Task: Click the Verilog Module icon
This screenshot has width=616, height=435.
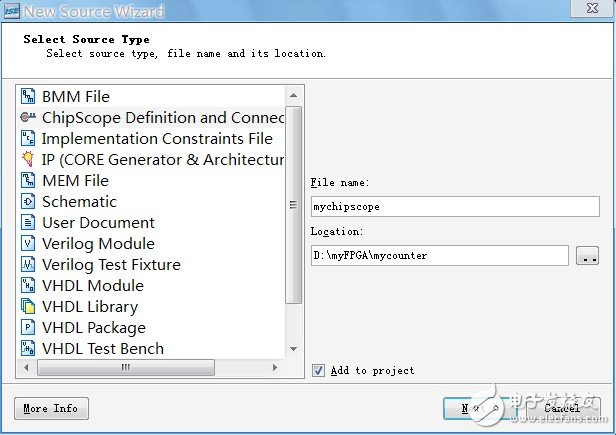Action: [x=28, y=244]
